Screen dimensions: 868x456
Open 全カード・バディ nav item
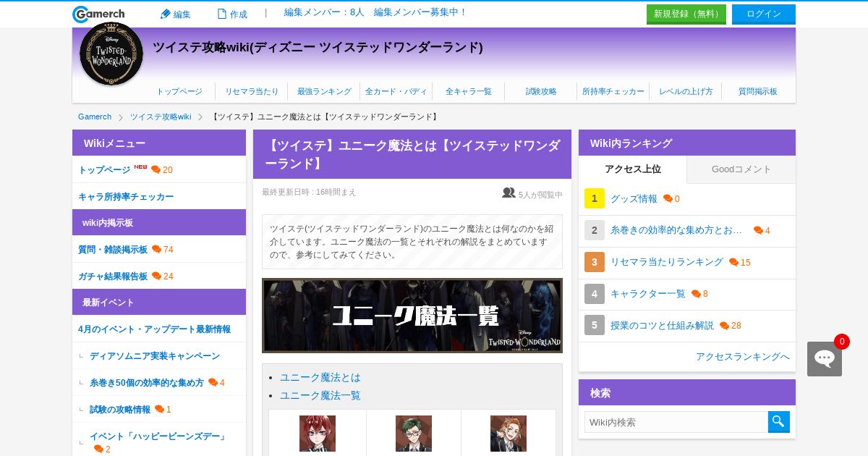click(396, 91)
